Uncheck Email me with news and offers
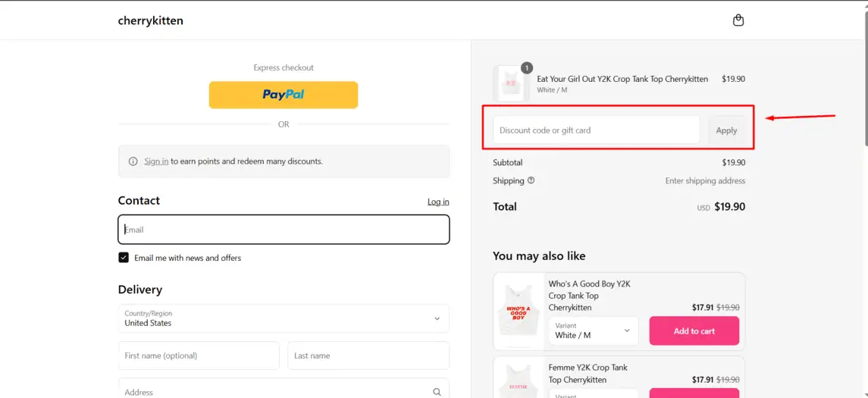 pos(124,258)
